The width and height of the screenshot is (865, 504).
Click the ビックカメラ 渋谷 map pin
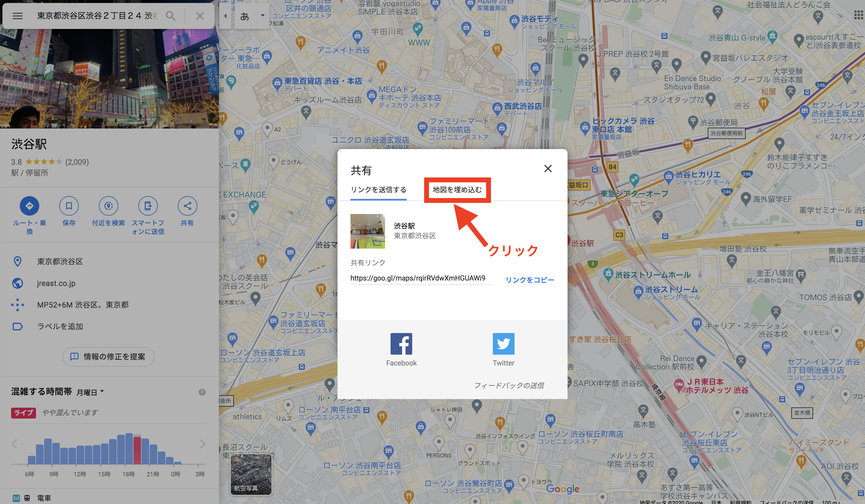[x=585, y=128]
